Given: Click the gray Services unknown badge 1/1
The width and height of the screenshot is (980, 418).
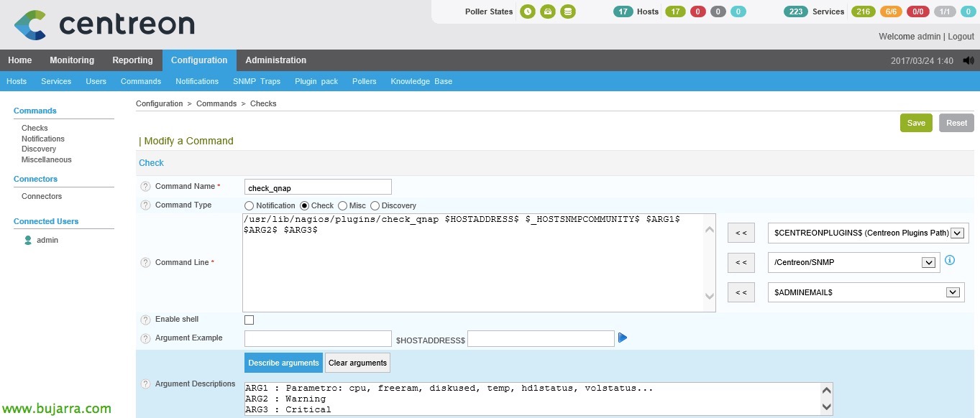Looking at the screenshot, I should (x=945, y=11).
